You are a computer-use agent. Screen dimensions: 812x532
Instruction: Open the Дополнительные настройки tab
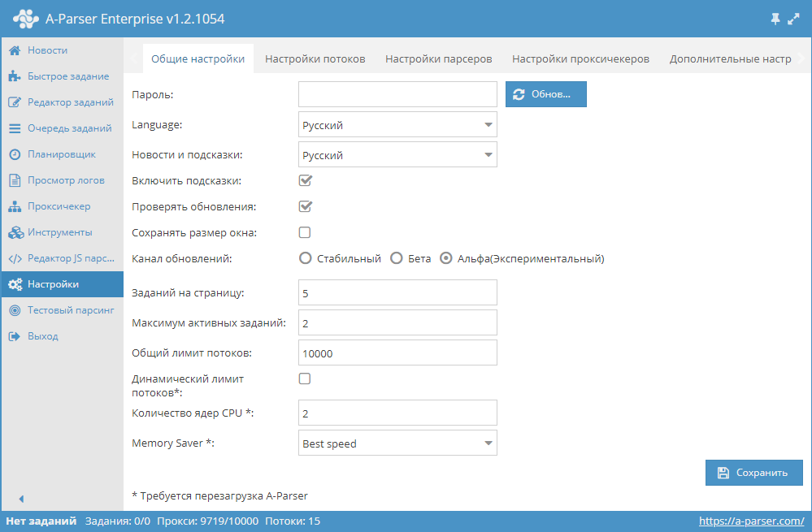tap(730, 59)
